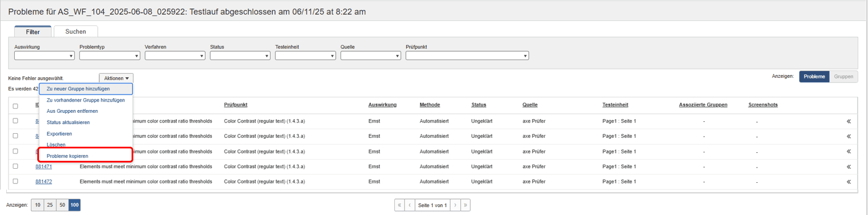The image size is (868, 215).
Task: Switch to the Suchen tab
Action: [76, 32]
